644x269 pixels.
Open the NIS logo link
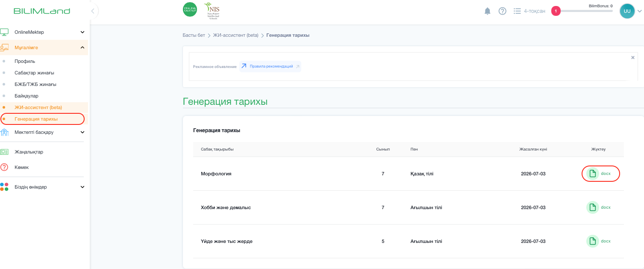pos(212,11)
